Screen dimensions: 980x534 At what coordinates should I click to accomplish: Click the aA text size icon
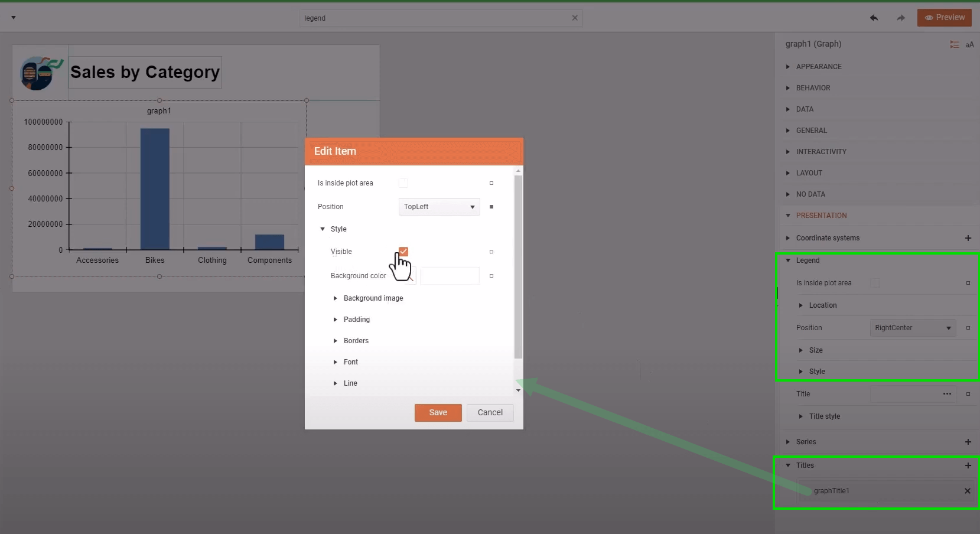(969, 44)
